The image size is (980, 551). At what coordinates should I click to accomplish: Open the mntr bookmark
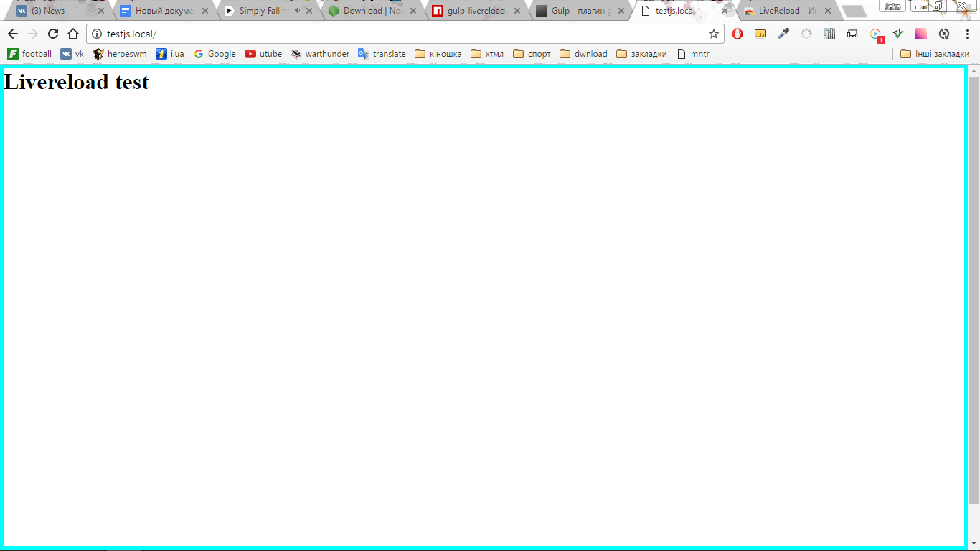pos(693,54)
